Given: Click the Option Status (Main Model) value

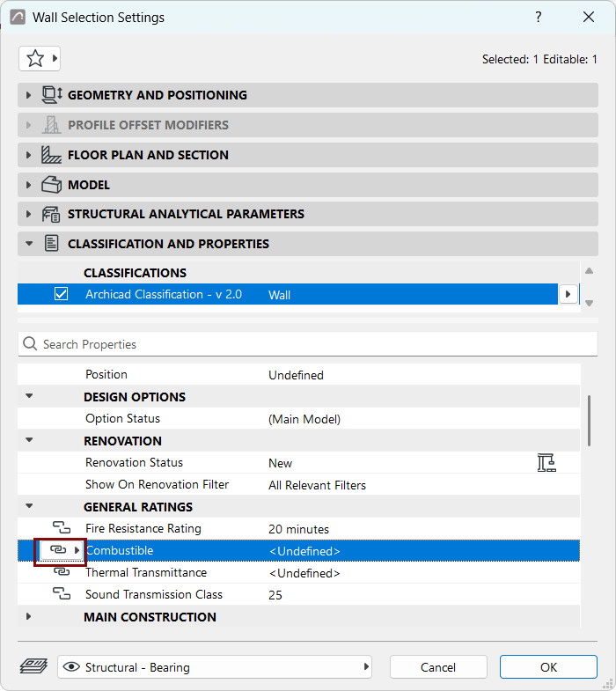Looking at the screenshot, I should click(304, 419).
